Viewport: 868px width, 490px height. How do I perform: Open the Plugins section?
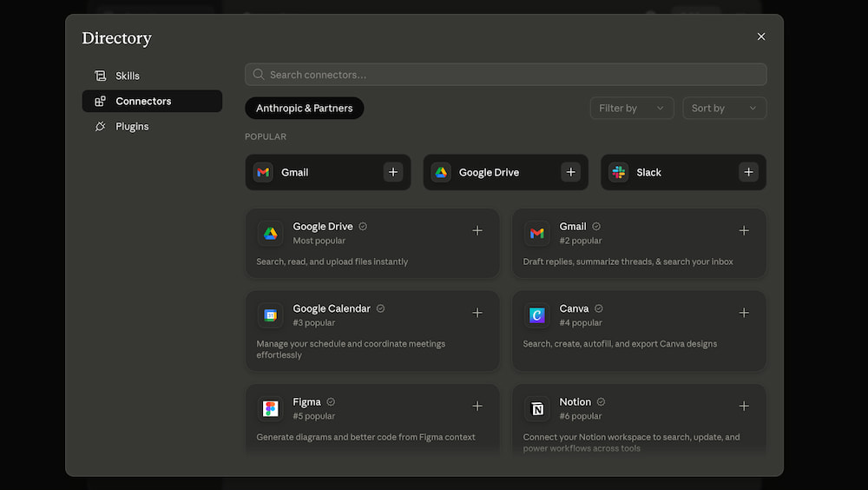(152, 126)
